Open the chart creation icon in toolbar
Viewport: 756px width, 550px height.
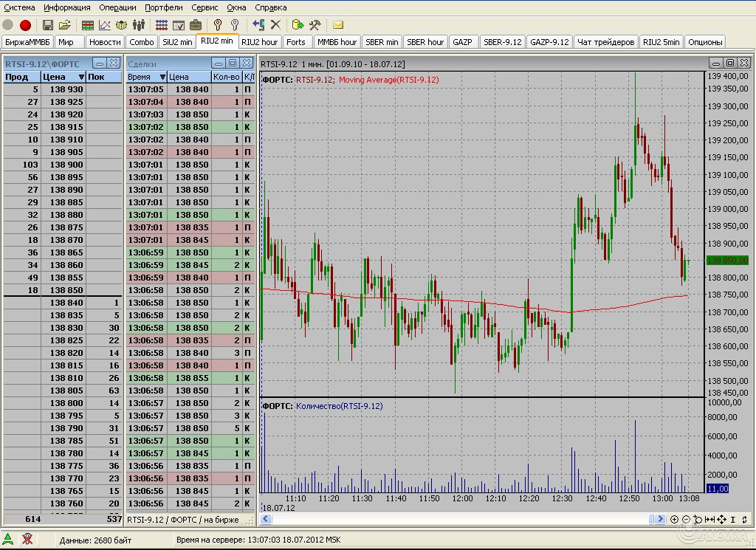(x=105, y=25)
